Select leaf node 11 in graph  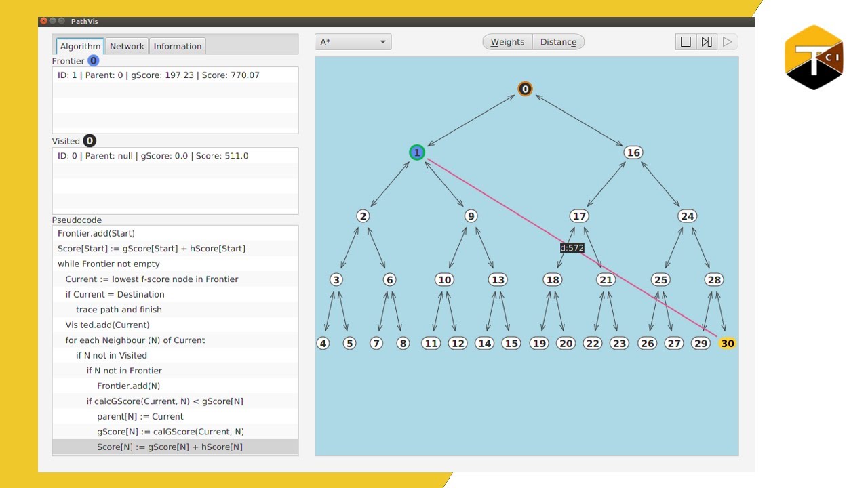click(x=431, y=344)
